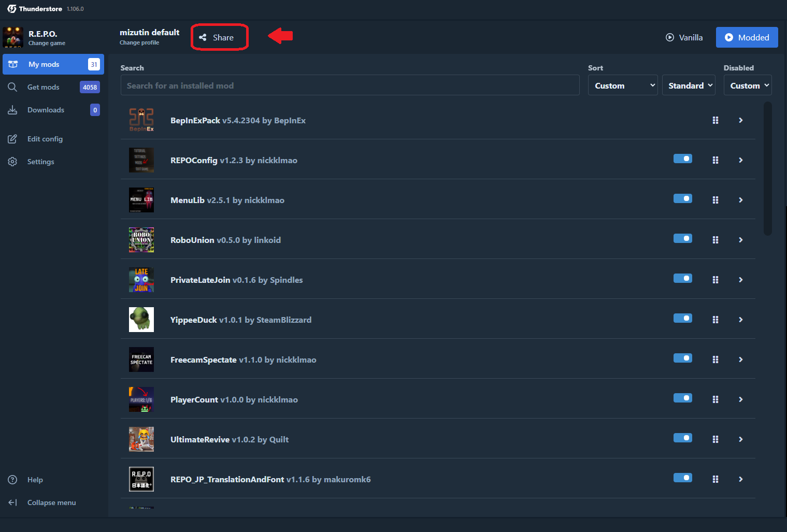787x532 pixels.
Task: Click the YippeeDuck mod thumbnail icon
Action: pyautogui.click(x=141, y=320)
